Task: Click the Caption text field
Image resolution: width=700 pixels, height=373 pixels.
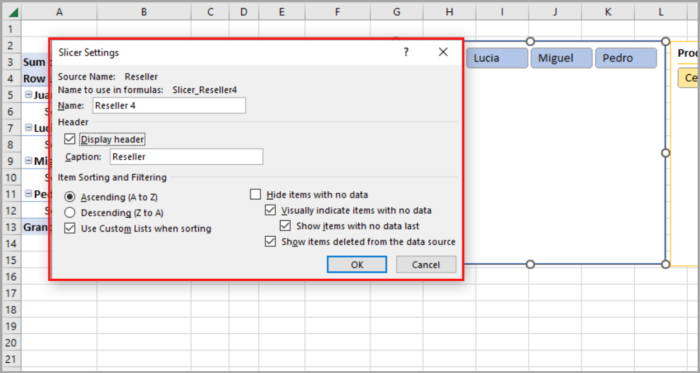Action: click(187, 157)
